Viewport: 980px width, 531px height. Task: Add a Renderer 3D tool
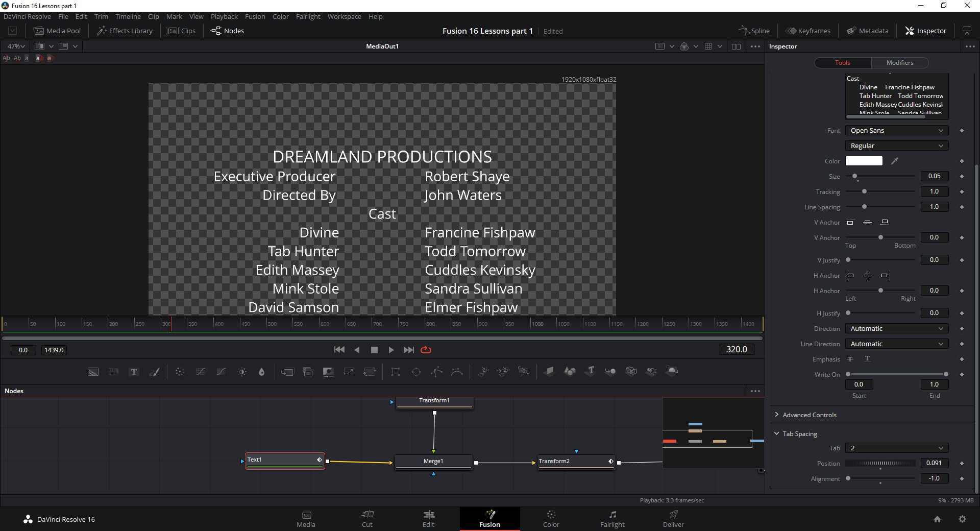tap(672, 371)
